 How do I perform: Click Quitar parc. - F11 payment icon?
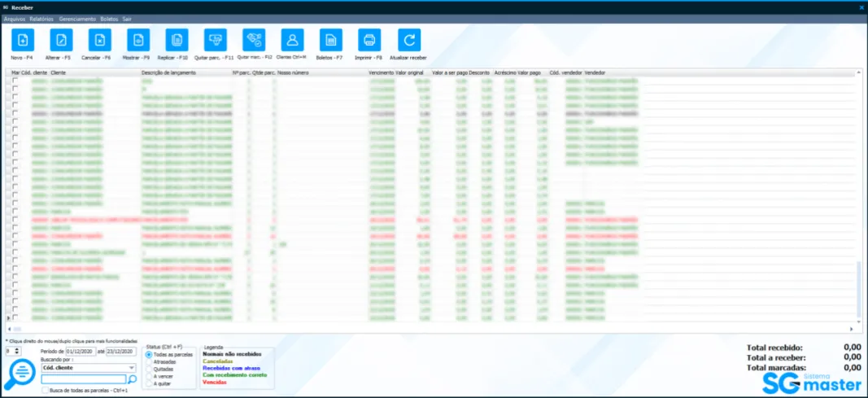(x=216, y=40)
